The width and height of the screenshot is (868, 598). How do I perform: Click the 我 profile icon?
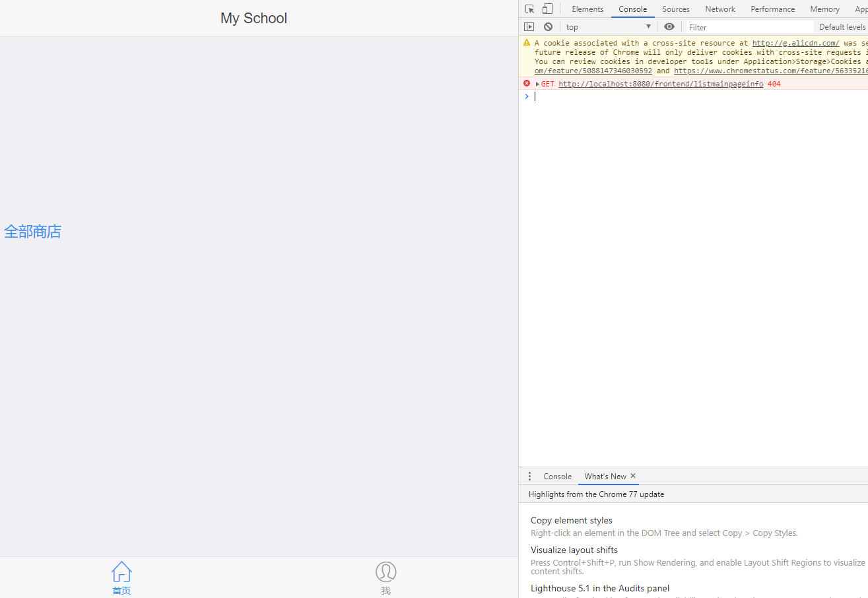[x=386, y=572]
